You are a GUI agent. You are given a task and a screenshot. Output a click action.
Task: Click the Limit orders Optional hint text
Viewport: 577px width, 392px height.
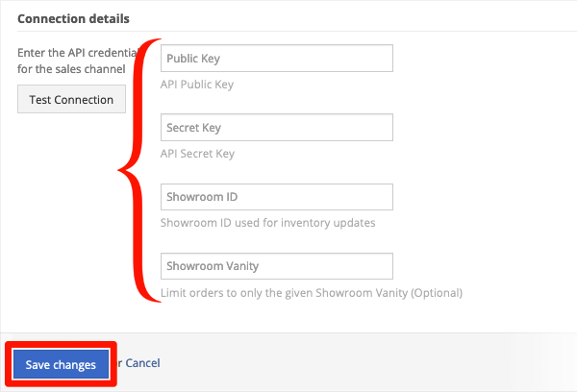click(x=312, y=293)
